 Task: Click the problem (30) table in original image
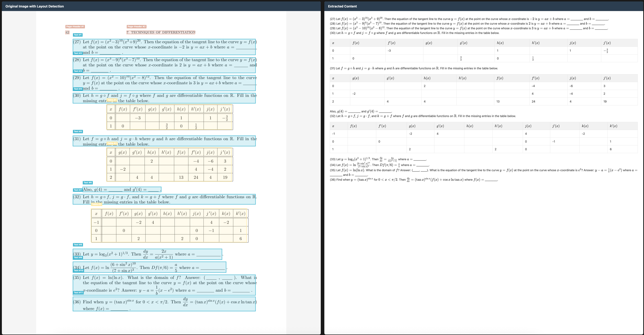170,117
